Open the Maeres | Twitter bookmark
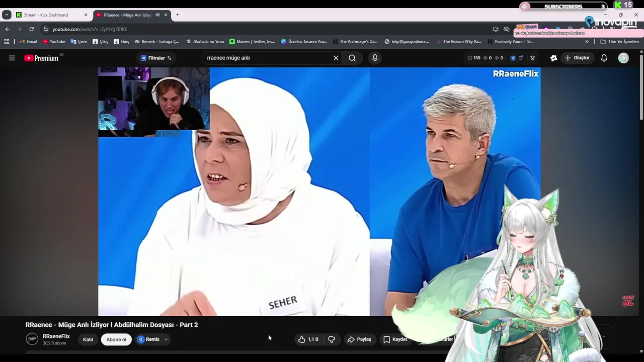644x362 pixels. 252,42
